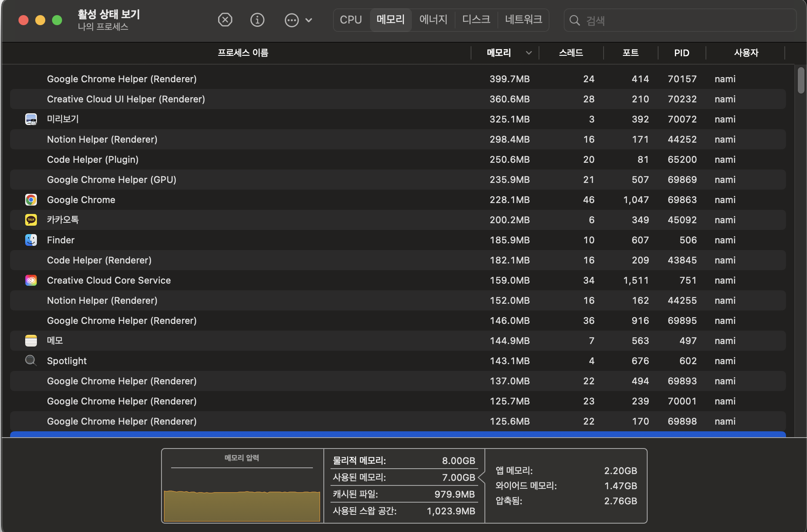Image resolution: width=807 pixels, height=532 pixels.
Task: Sort by the PID column header
Action: point(682,53)
